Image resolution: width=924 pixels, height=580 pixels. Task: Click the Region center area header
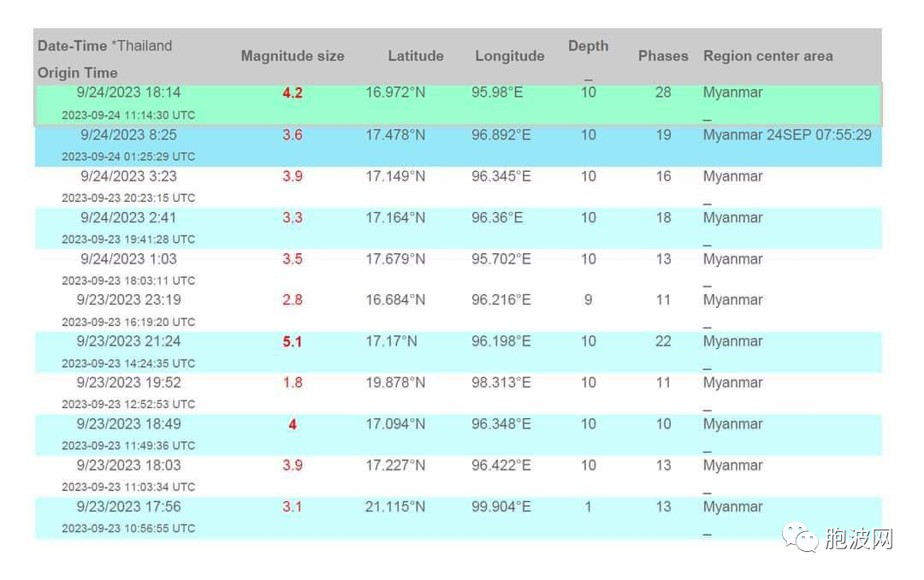click(767, 56)
